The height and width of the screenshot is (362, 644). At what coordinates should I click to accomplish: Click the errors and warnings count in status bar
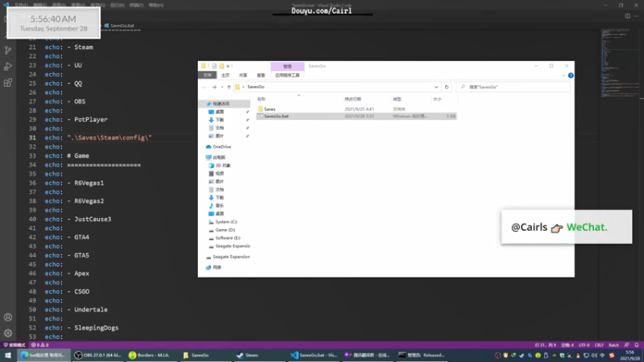(39, 345)
